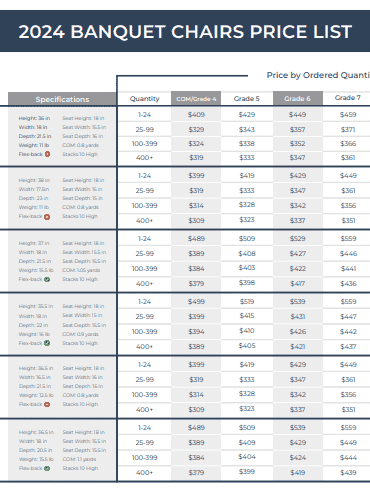Click the 2024 Banquet Chairs Price List title
This screenshot has height=490, width=370.
(x=185, y=32)
